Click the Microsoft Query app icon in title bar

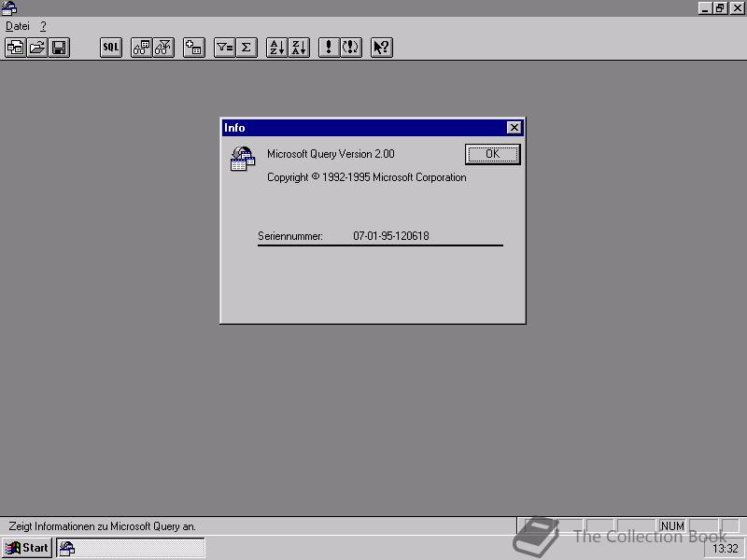tap(9, 8)
